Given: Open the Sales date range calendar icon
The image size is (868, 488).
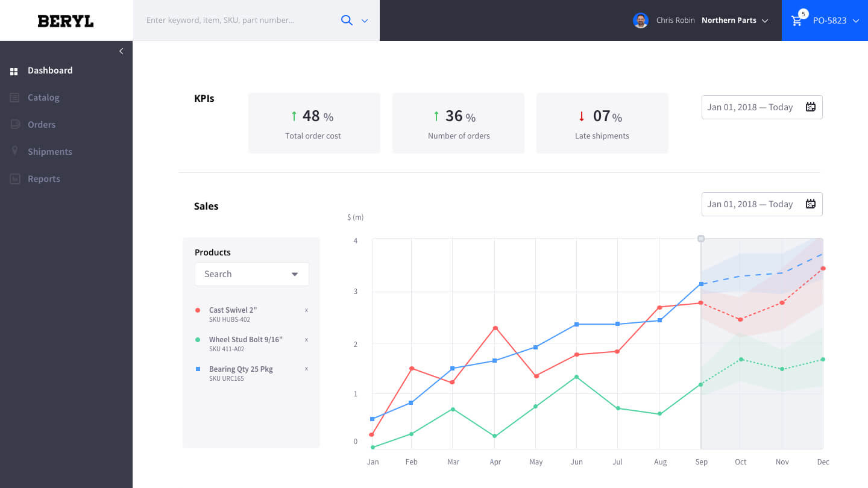Looking at the screenshot, I should pos(811,204).
